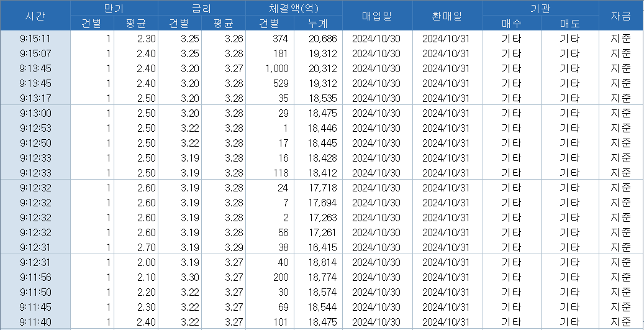Viewport: 644px width, 330px height.
Task: Click the 지준 cell in the 9:13:17 row
Action: pos(620,98)
